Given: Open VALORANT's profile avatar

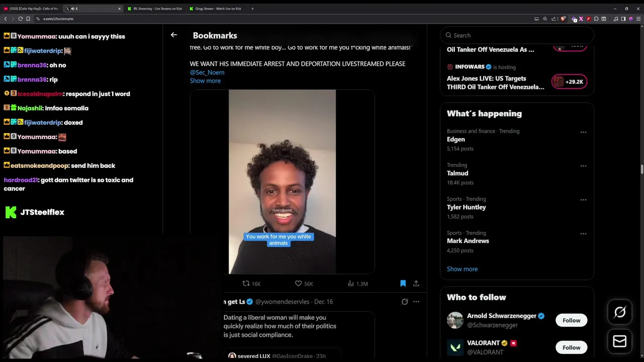Looking at the screenshot, I should pyautogui.click(x=455, y=347).
